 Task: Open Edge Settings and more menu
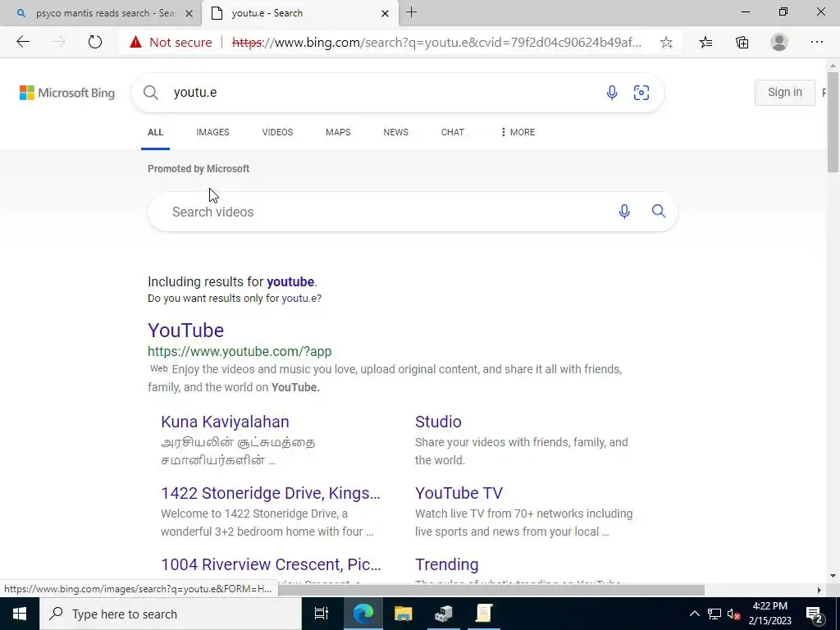816,43
